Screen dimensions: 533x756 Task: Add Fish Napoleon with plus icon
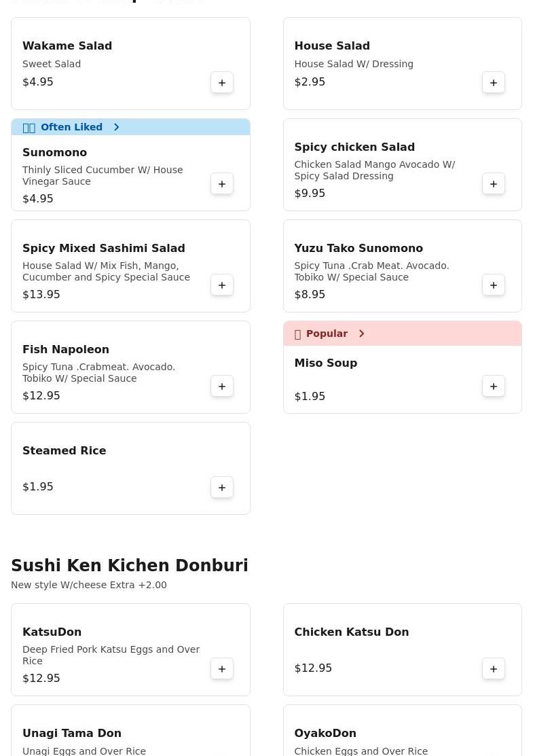point(222,386)
